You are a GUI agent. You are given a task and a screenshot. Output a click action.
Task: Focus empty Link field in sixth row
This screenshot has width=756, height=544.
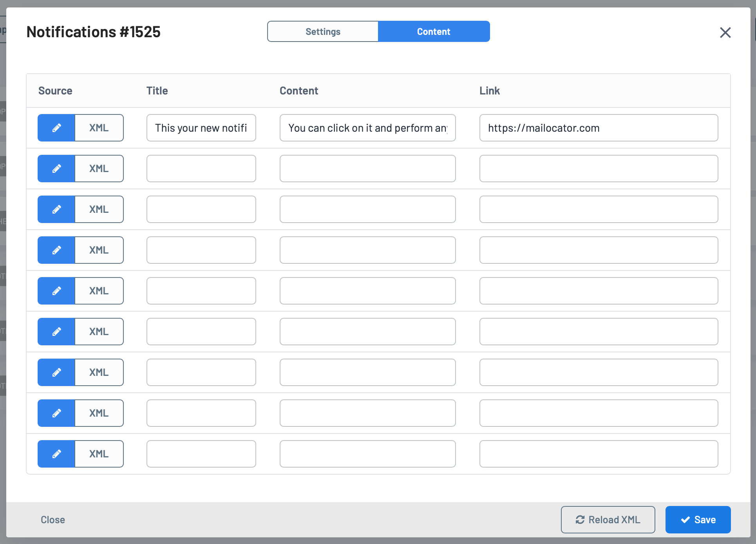[599, 332]
